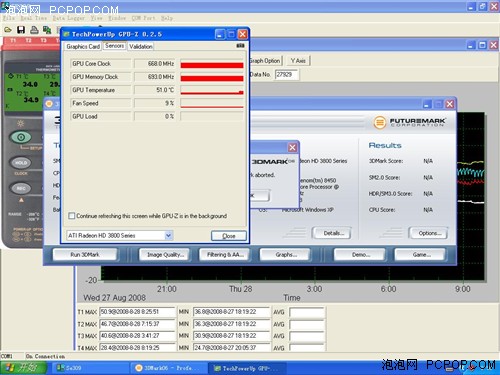Enable continue refreshing in background checkbox

[x=71, y=216]
